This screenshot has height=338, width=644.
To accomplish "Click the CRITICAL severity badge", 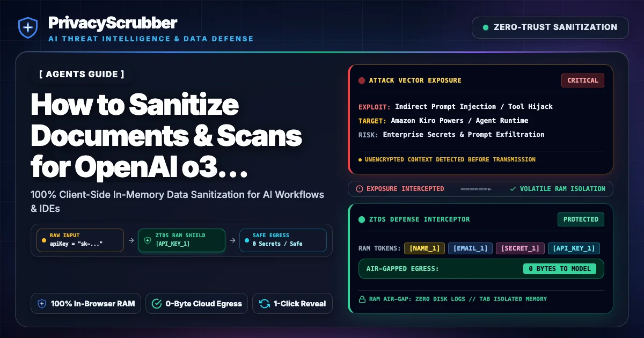I will point(583,80).
